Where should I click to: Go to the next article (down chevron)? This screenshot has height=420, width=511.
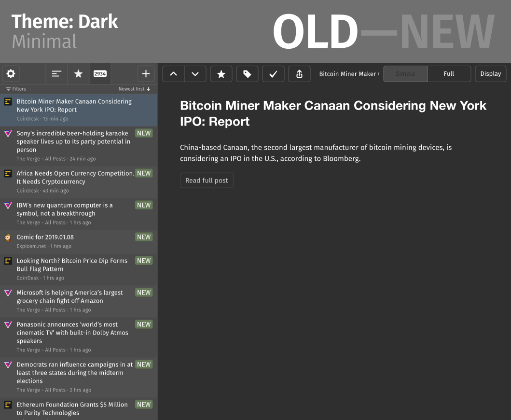tap(195, 74)
